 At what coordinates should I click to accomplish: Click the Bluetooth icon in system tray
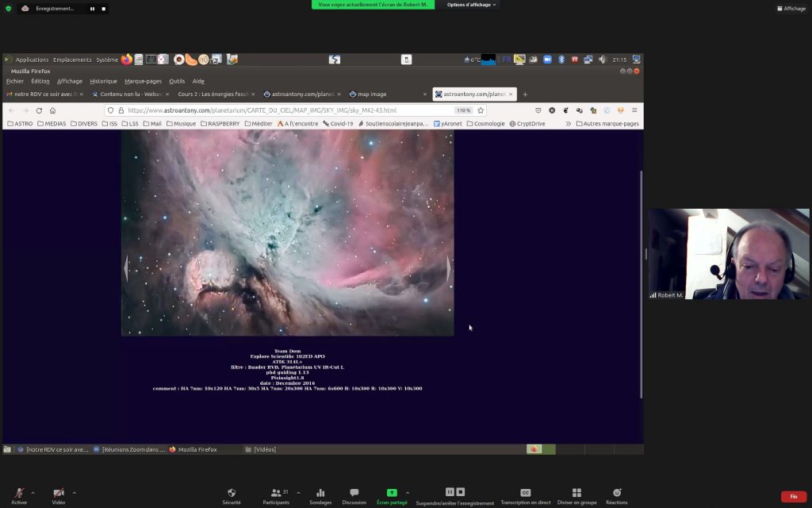coord(561,60)
